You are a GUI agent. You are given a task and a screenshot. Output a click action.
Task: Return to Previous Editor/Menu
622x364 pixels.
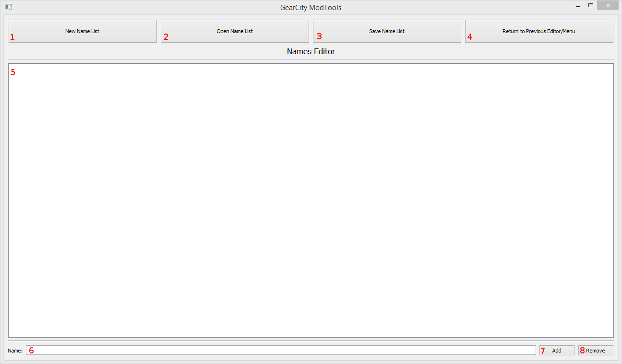coord(538,31)
